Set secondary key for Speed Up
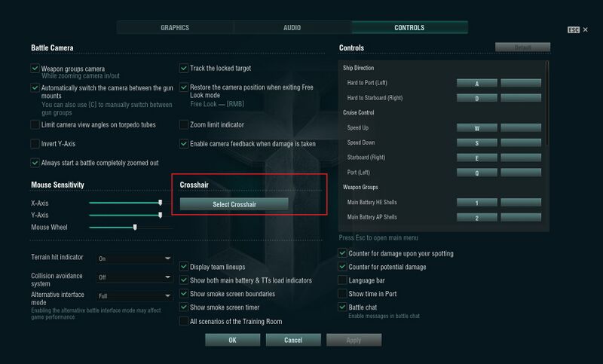603x364 pixels. pos(521,128)
